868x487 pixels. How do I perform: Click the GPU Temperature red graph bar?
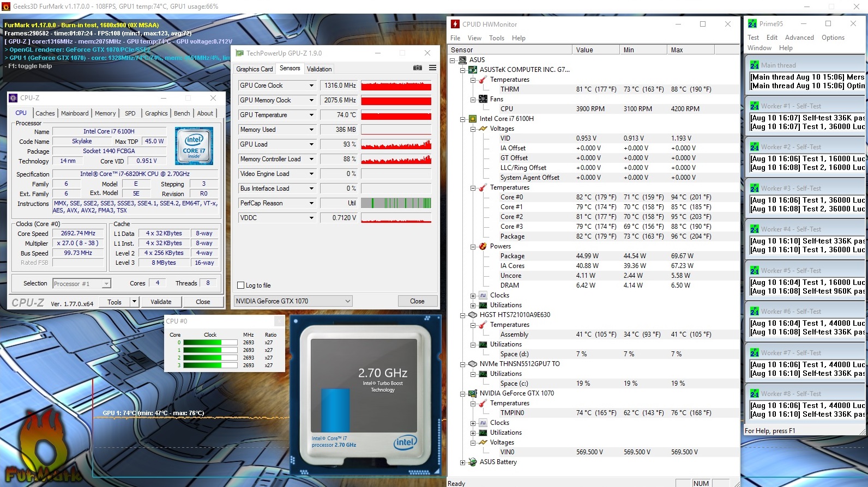point(396,115)
